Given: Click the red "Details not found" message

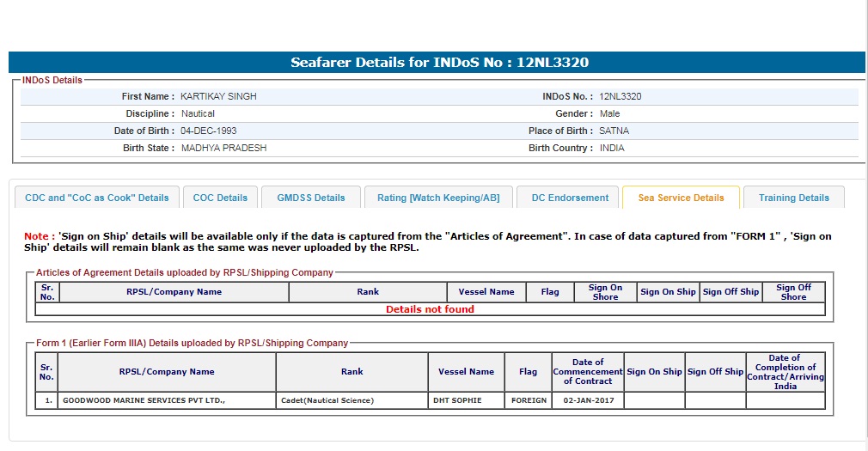Looking at the screenshot, I should tap(430, 309).
